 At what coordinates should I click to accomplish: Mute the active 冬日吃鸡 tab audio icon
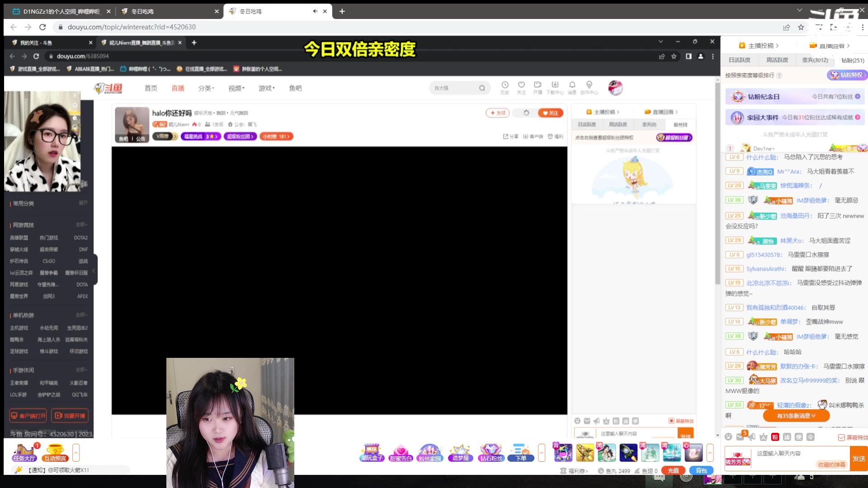(315, 11)
